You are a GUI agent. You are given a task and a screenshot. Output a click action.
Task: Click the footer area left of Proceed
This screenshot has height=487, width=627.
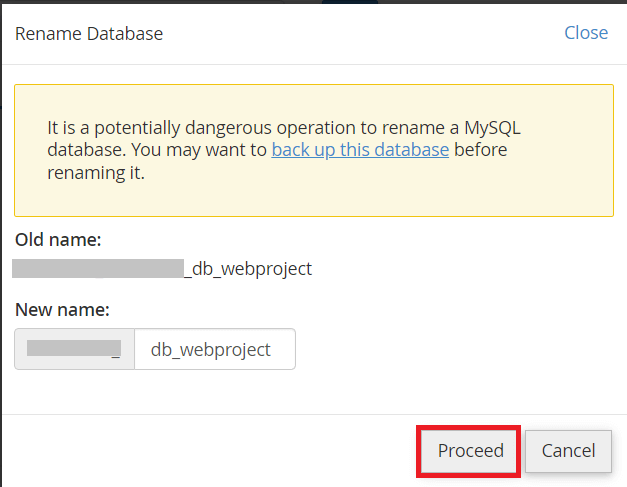coord(208,451)
